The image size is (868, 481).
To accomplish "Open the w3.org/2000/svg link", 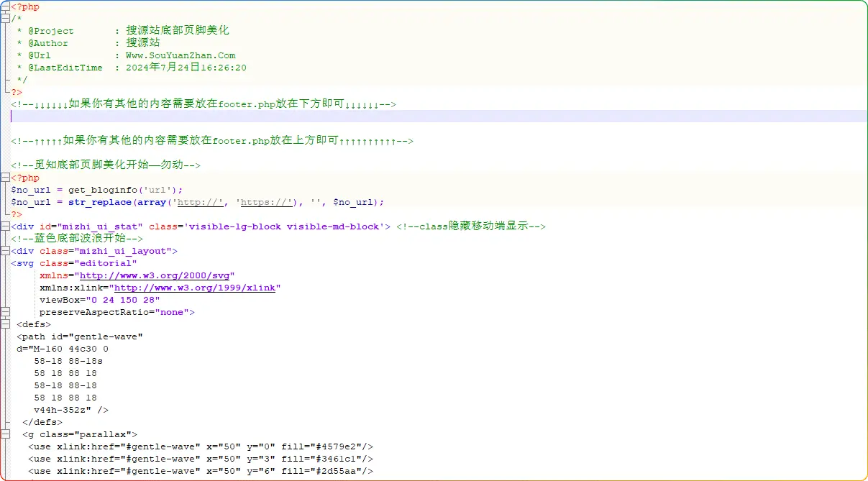I will [x=157, y=275].
